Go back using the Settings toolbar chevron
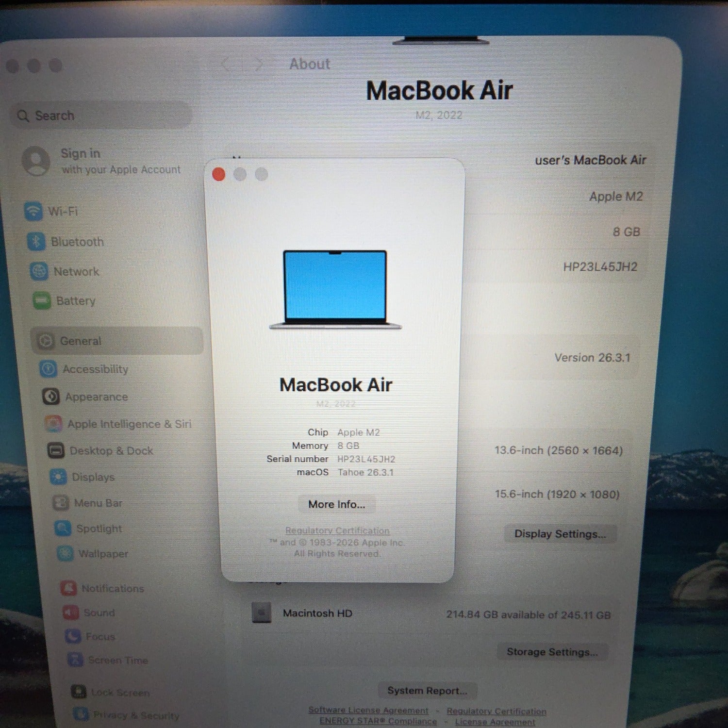Viewport: 728px width, 728px height. (x=226, y=64)
